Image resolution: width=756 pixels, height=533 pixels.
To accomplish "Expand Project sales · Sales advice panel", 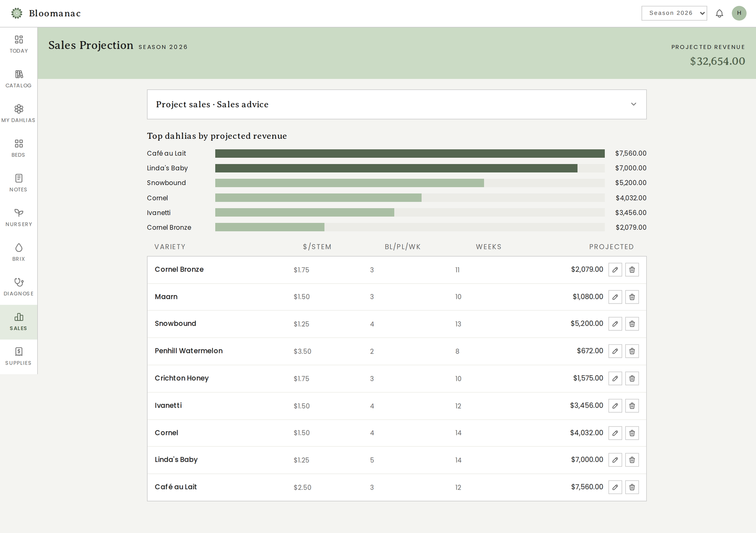I will [396, 104].
